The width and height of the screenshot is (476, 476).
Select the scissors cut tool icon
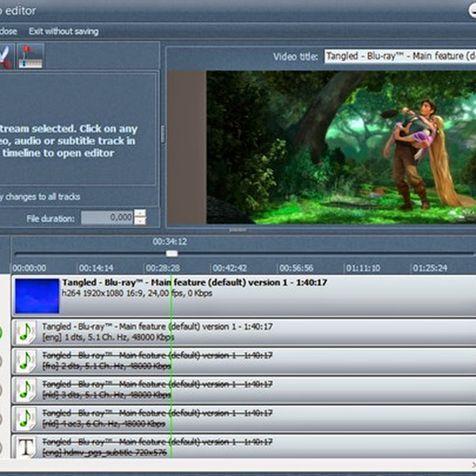point(6,56)
